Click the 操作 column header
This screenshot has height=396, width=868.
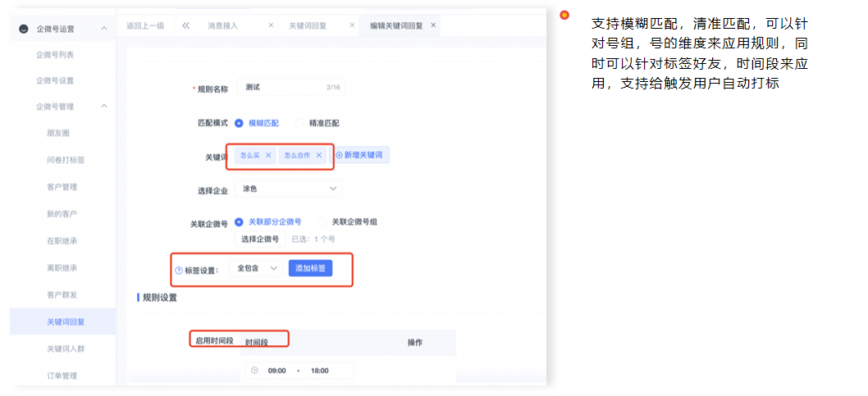coord(415,343)
